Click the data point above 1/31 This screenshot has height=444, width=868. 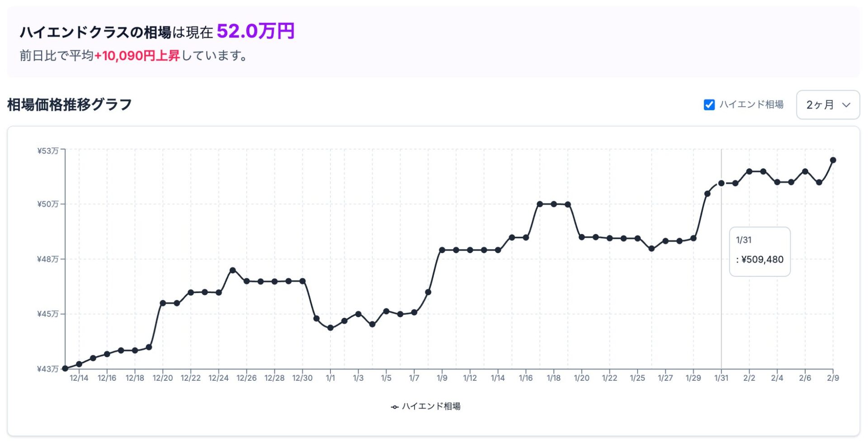(x=721, y=183)
